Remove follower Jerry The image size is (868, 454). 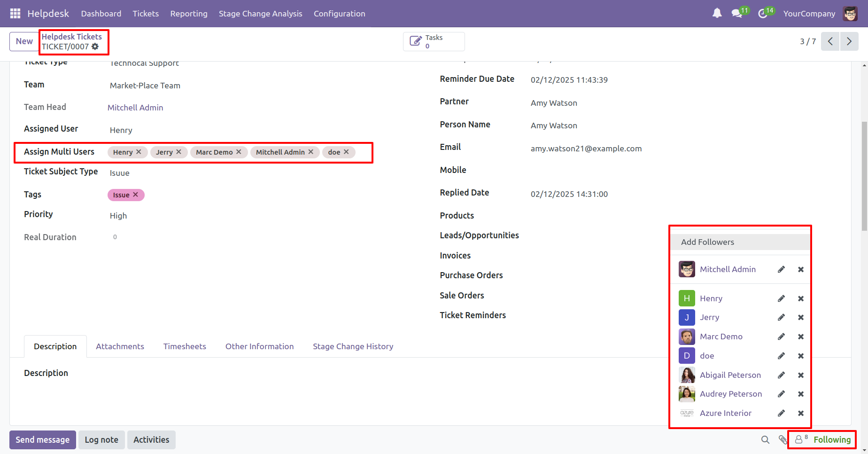tap(801, 318)
